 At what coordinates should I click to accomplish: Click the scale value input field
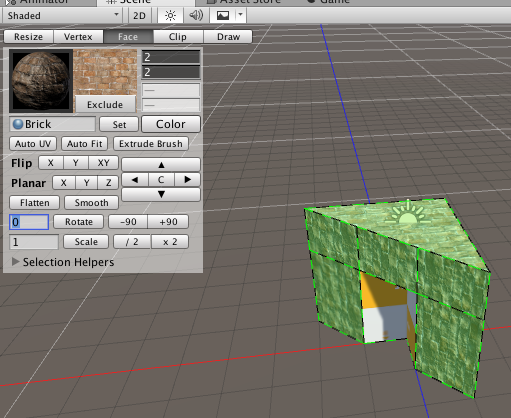(x=34, y=242)
